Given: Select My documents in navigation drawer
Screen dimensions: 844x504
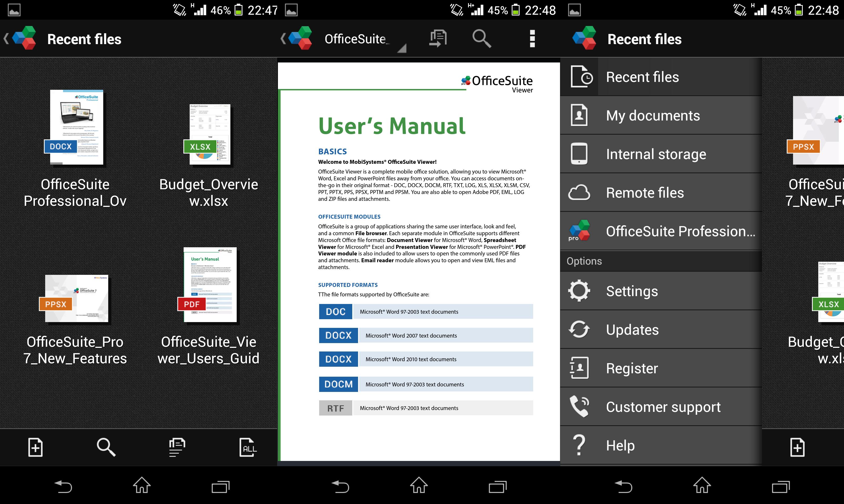Looking at the screenshot, I should coord(661,115).
